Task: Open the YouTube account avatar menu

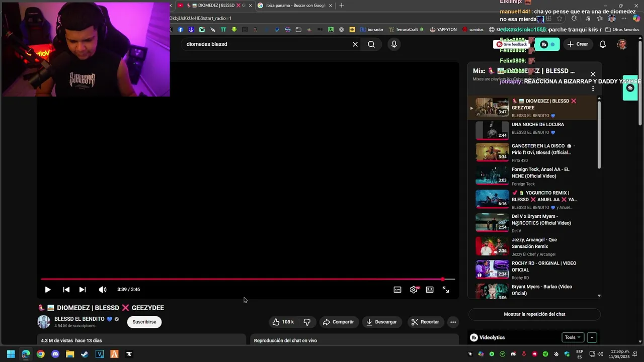Action: (622, 44)
